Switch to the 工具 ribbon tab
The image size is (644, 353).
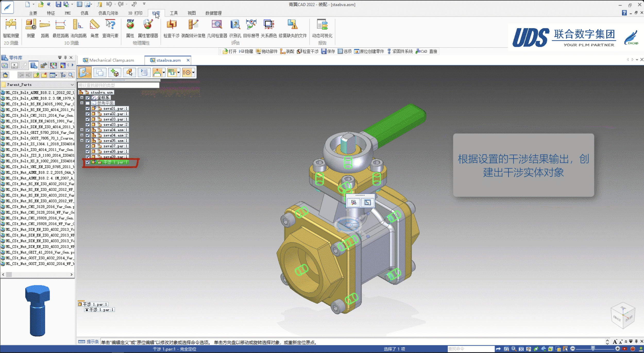(174, 13)
